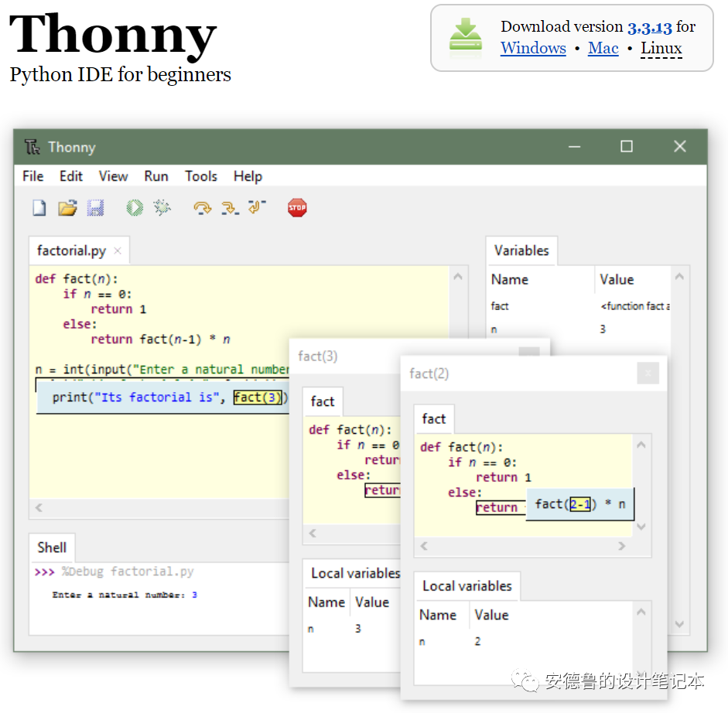Click Variables panel scroll down arrow

pos(679,624)
